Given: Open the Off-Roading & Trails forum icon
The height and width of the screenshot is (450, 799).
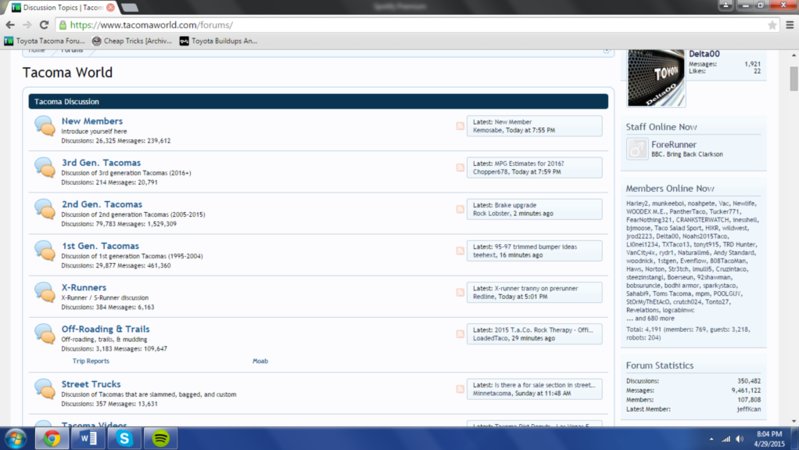Looking at the screenshot, I should click(x=45, y=334).
